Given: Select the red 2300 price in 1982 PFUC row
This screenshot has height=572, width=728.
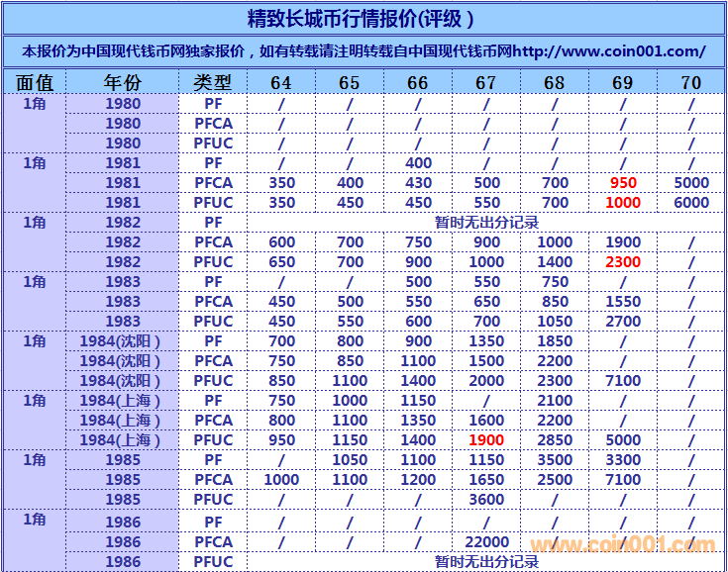Looking at the screenshot, I should 623,262.
